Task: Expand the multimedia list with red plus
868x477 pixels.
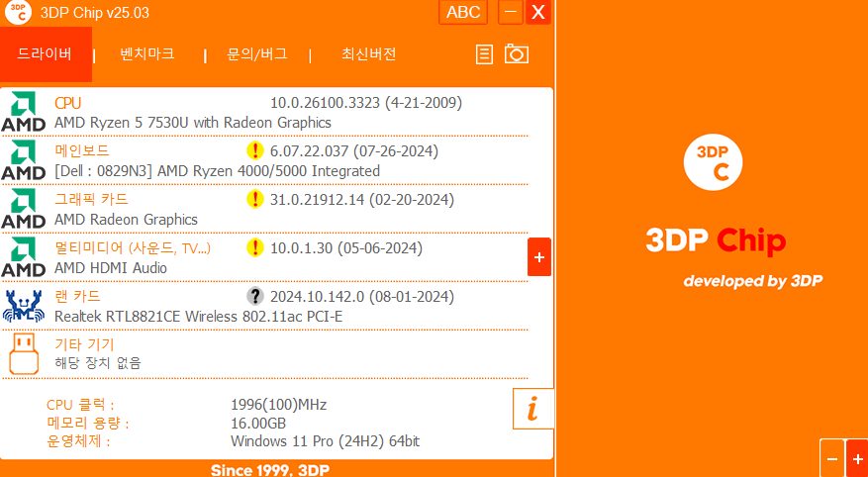Action: pos(539,256)
